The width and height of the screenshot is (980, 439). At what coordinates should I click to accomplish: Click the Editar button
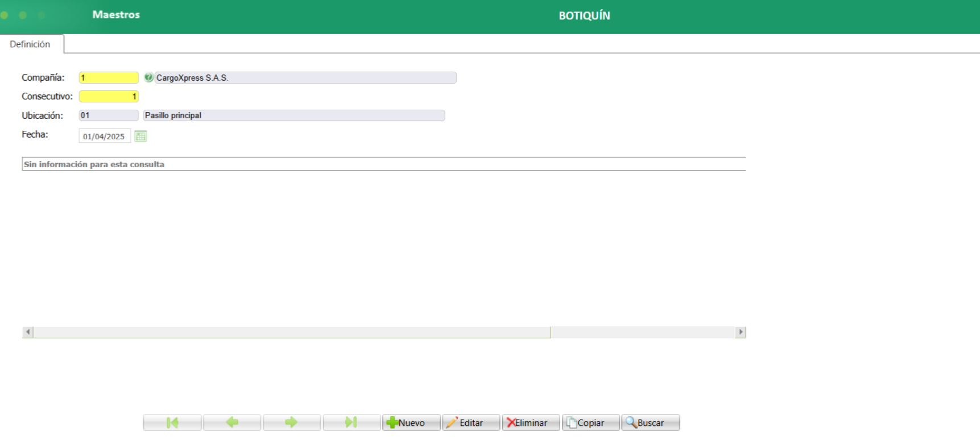coord(471,423)
